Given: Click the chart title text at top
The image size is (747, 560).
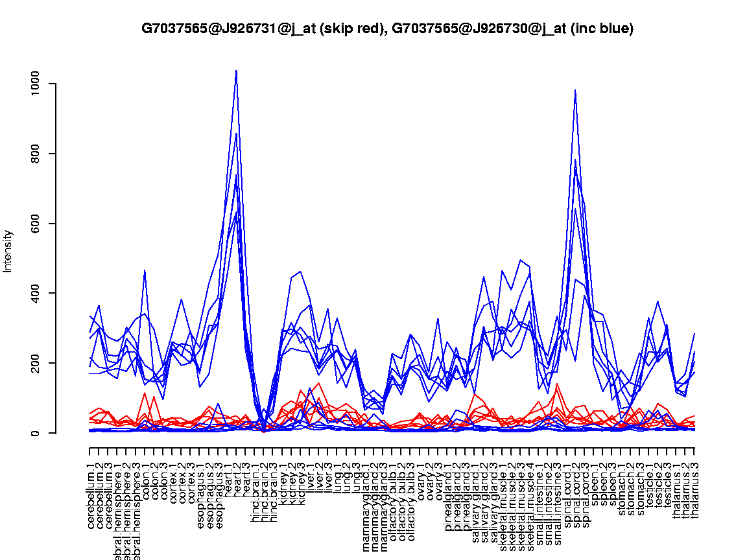Looking at the screenshot, I should pyautogui.click(x=387, y=29).
